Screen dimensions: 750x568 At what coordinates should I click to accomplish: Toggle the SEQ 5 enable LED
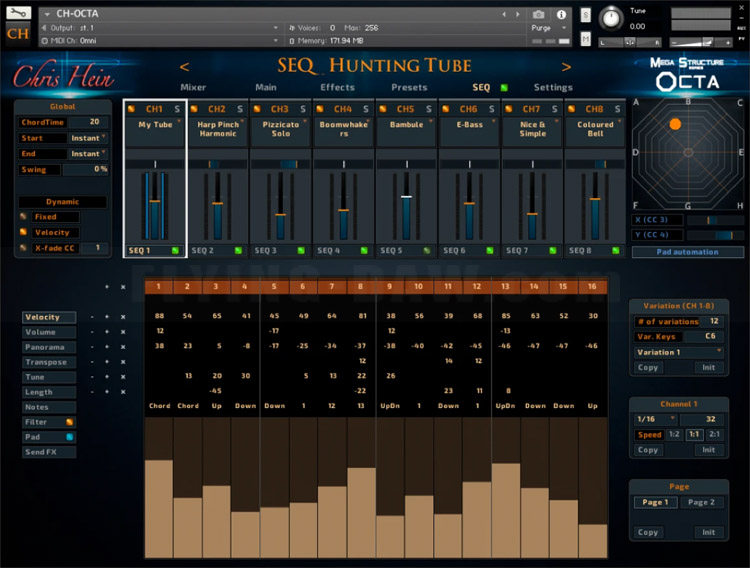[427, 250]
